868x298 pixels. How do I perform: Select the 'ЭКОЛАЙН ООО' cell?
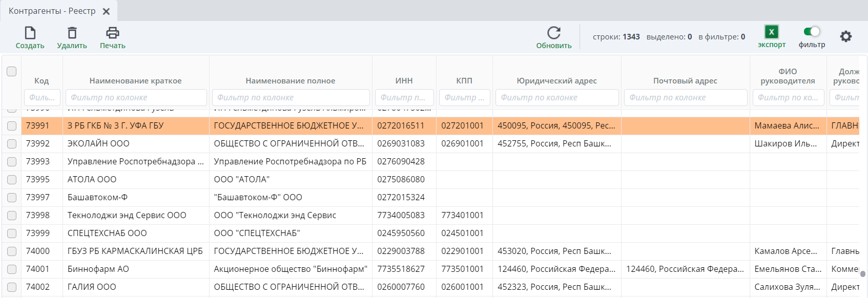[136, 144]
